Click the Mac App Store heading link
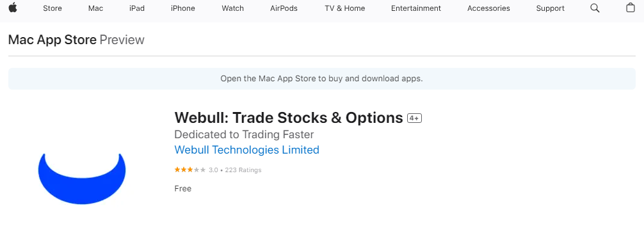Viewport: 644px width, 240px height. point(52,40)
